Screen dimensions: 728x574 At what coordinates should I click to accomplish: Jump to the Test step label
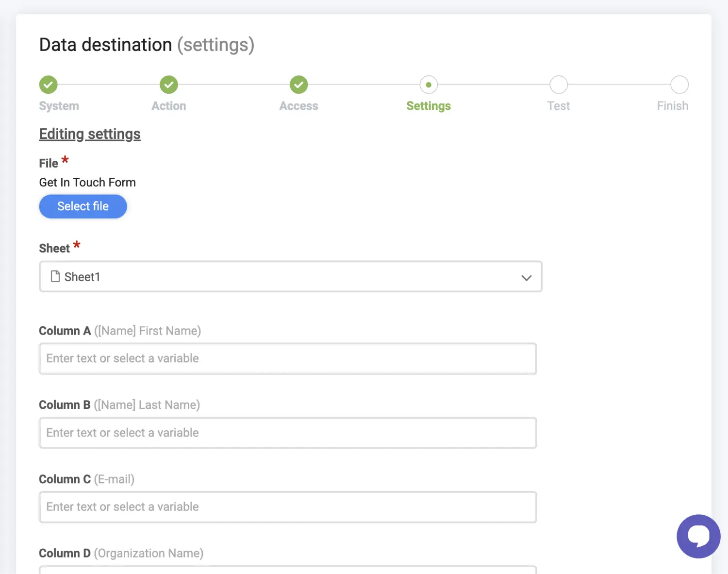(x=559, y=106)
